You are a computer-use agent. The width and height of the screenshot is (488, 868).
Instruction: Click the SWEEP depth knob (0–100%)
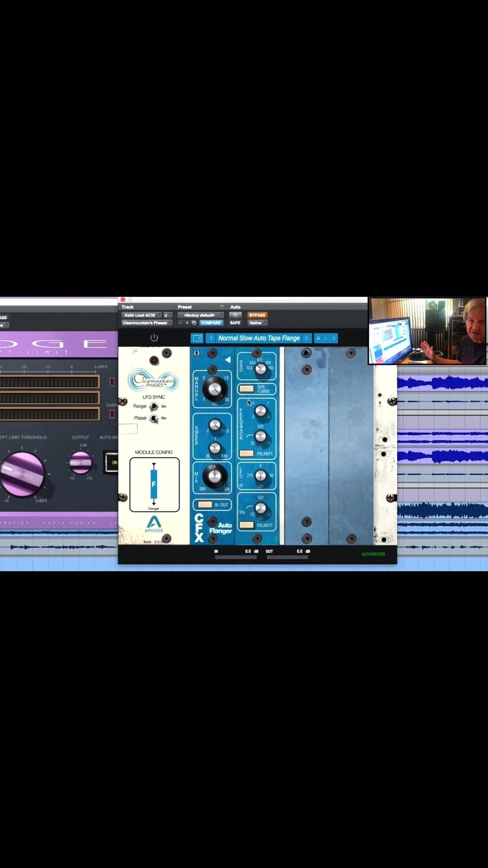215,425
